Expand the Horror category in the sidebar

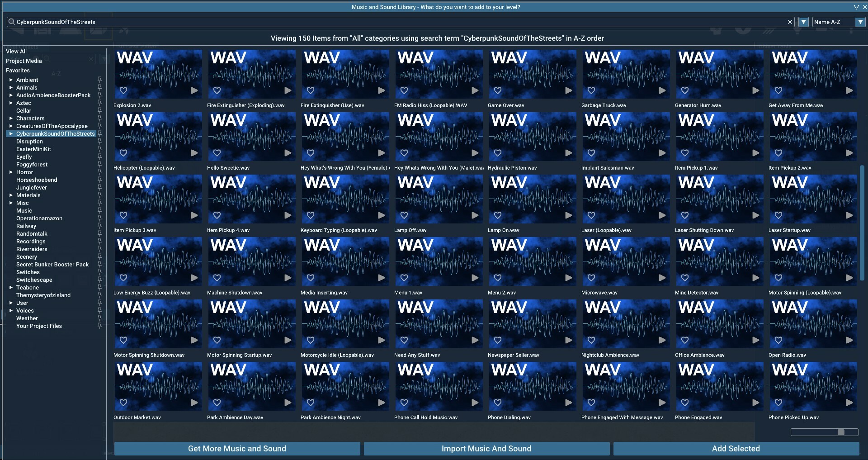pyautogui.click(x=11, y=172)
